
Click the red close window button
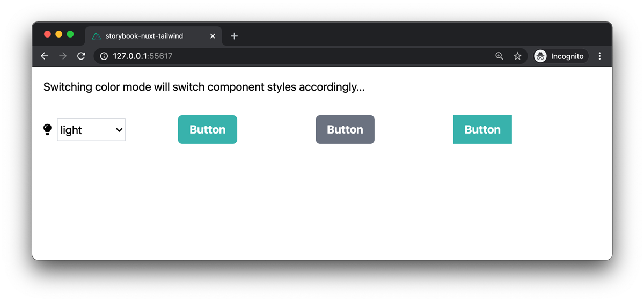click(x=47, y=34)
